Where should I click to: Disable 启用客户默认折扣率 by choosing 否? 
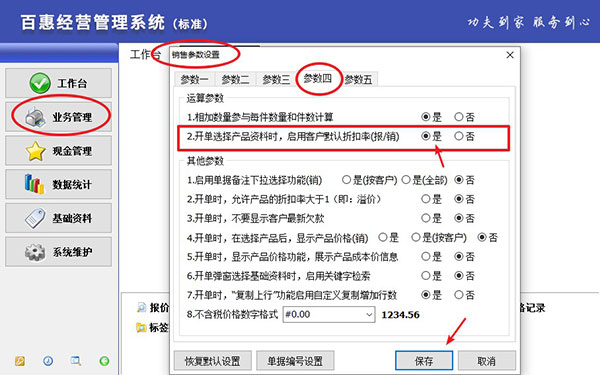(458, 136)
